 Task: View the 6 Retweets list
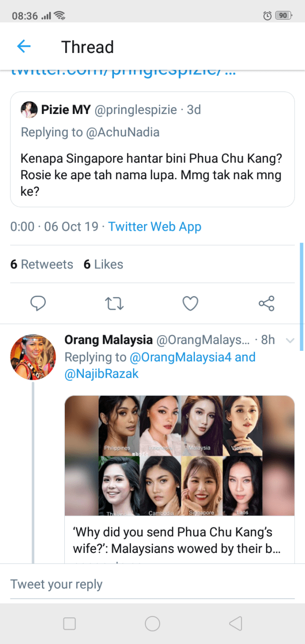(42, 265)
